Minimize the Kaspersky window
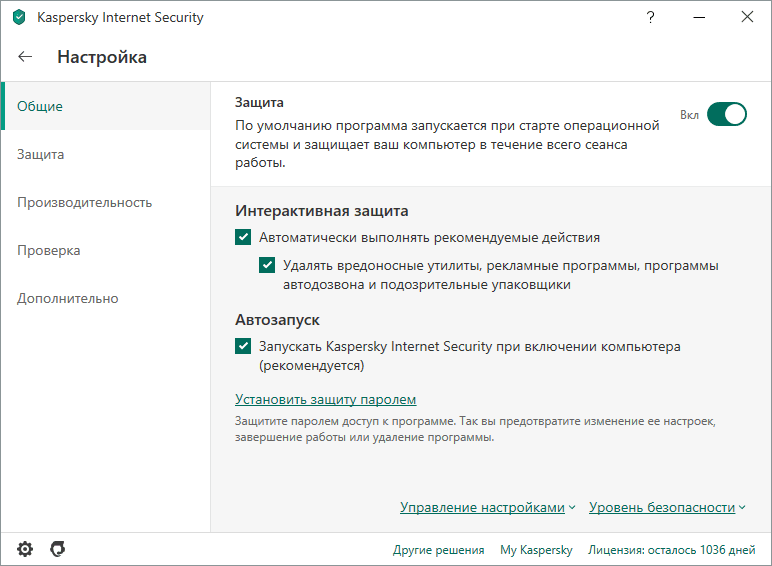Viewport: 772px width, 566px height. pyautogui.click(x=699, y=17)
